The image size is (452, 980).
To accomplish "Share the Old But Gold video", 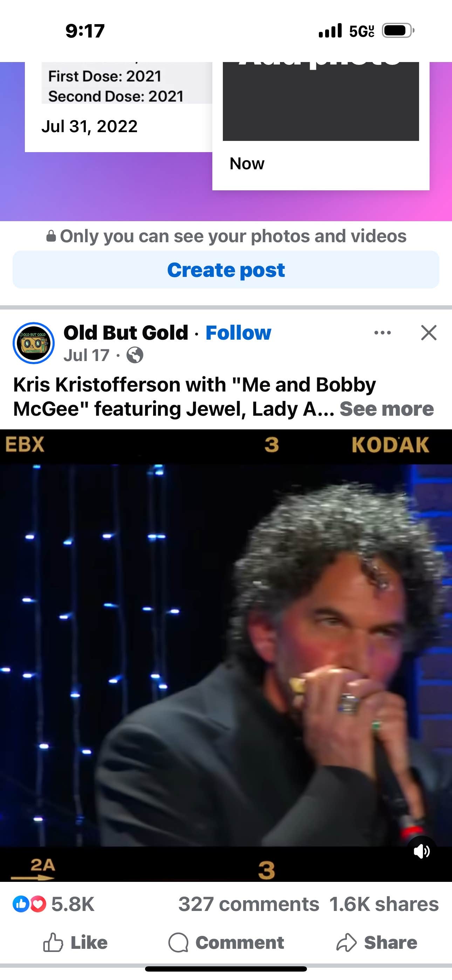I will point(377,942).
